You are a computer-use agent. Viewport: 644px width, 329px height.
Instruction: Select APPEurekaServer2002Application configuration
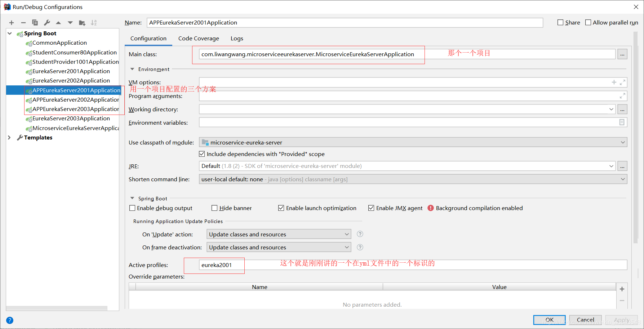(x=76, y=100)
